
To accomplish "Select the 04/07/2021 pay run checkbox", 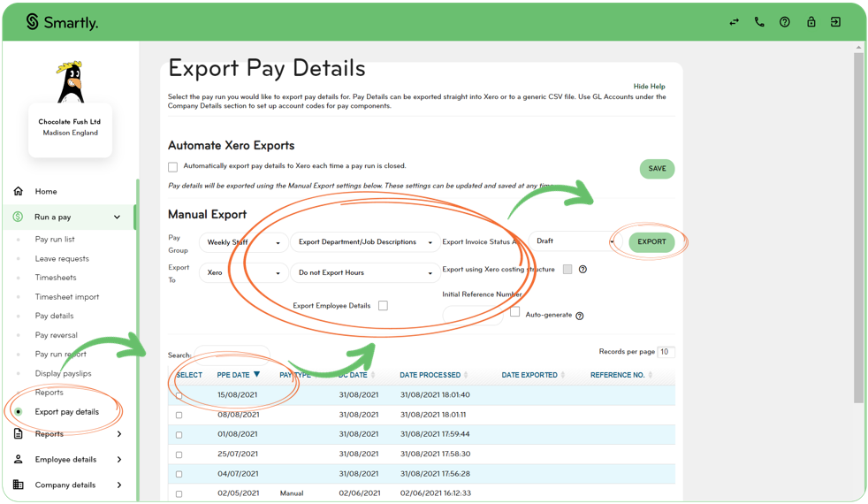I will click(x=179, y=474).
